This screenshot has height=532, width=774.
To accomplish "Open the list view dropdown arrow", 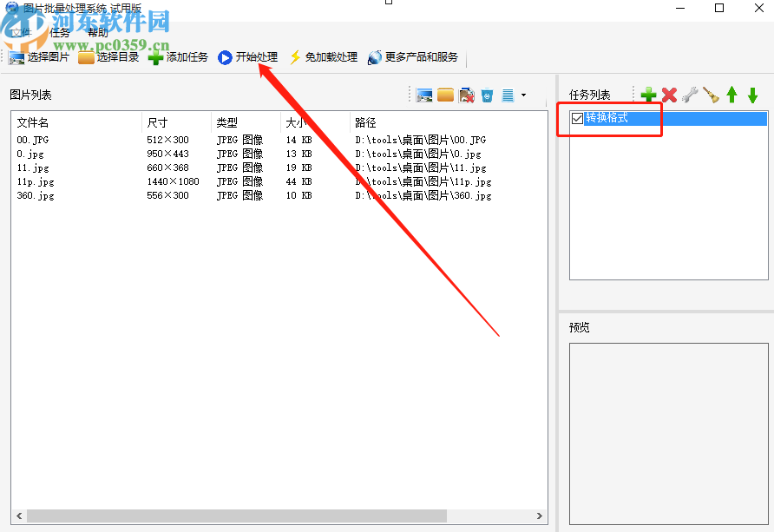I will pyautogui.click(x=523, y=95).
